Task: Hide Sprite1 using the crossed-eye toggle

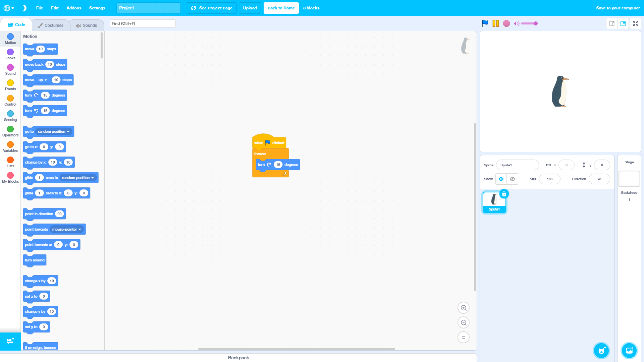Action: pyautogui.click(x=512, y=179)
